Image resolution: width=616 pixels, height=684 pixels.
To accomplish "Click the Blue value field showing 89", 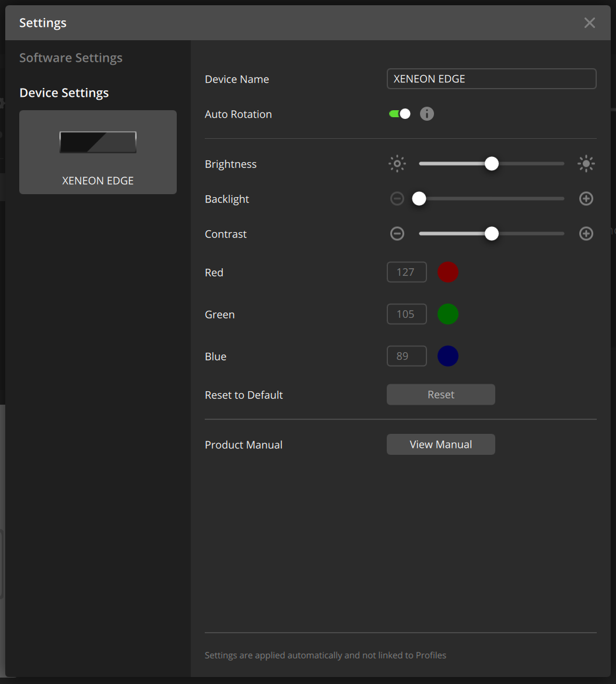I will [407, 356].
